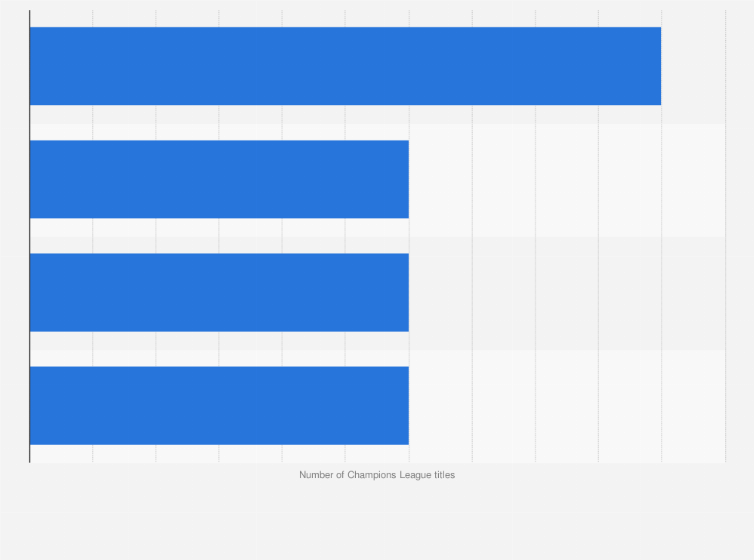The image size is (754, 560).
Task: Click the empty plot area right of the top bar
Action: point(693,66)
